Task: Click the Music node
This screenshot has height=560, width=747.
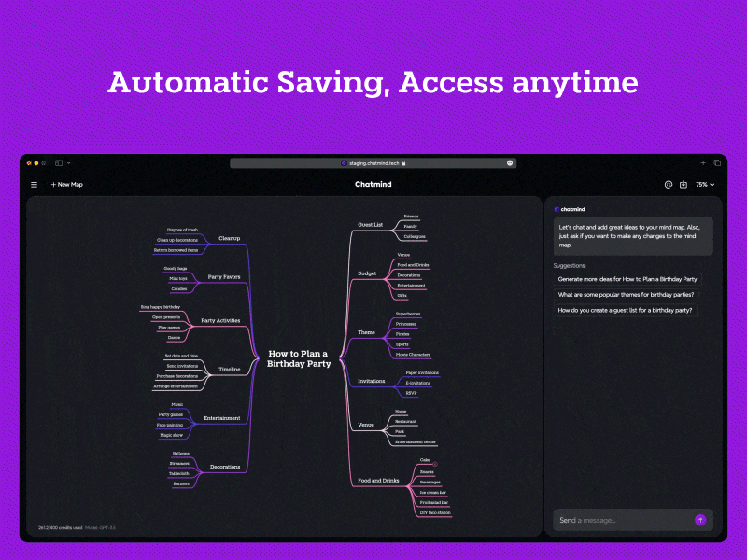Action: (177, 404)
